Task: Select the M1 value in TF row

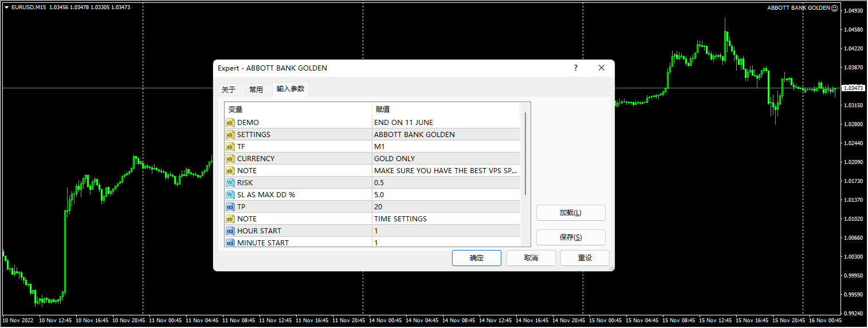Action: [447, 146]
